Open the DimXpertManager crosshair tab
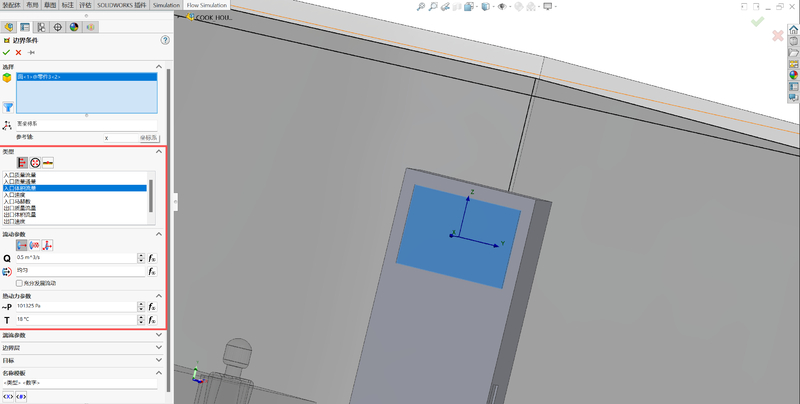The height and width of the screenshot is (404, 800). click(x=58, y=27)
